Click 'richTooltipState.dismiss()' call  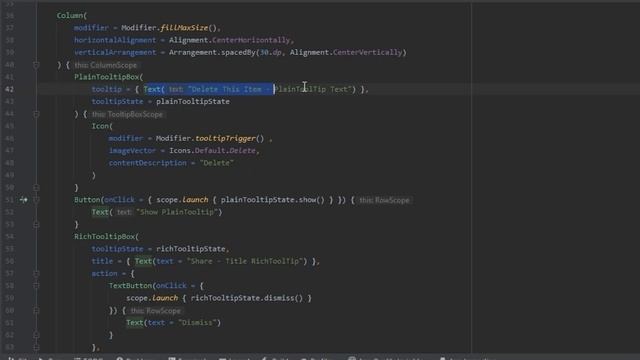click(247, 298)
